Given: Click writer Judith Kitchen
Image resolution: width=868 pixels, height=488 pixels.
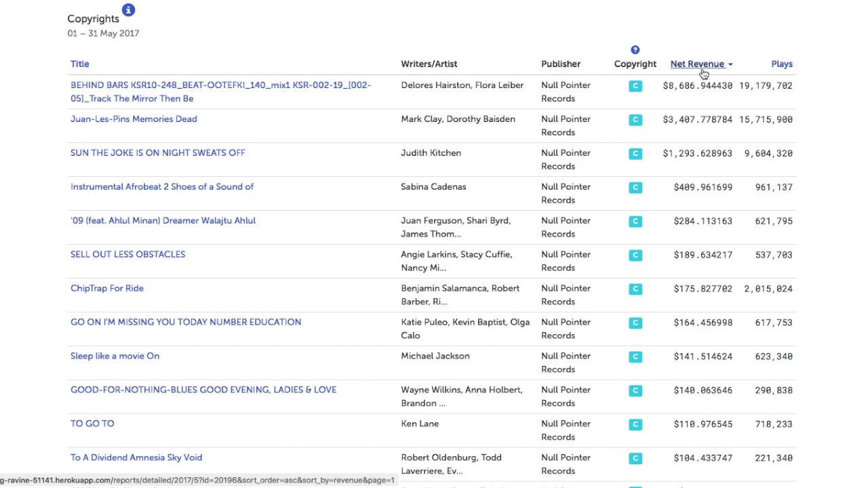Looking at the screenshot, I should pos(431,152).
